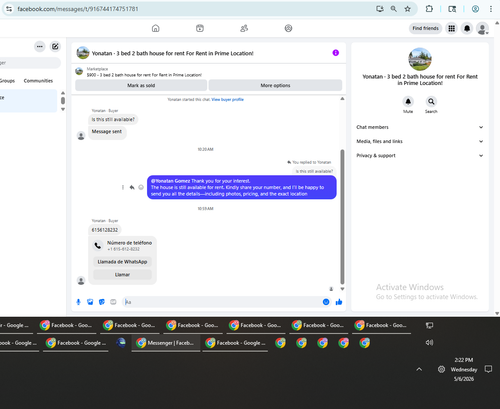
Task: Click the More options button
Action: 275,85
